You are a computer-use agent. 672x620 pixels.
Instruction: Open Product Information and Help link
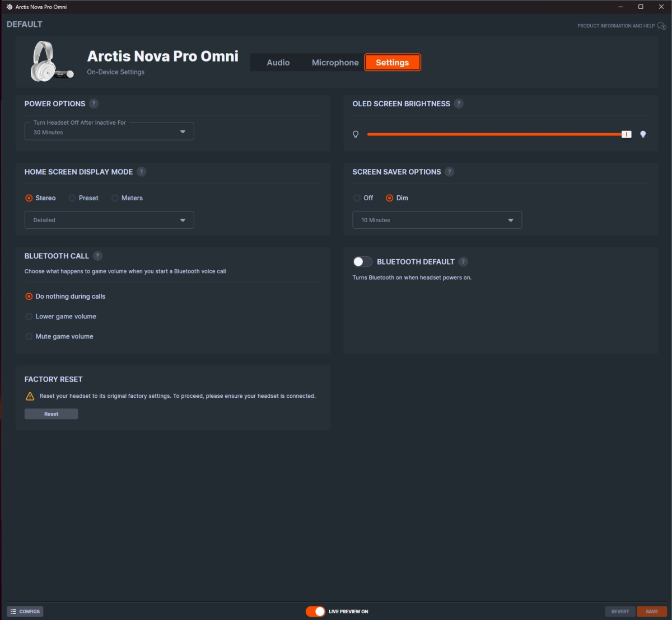click(616, 26)
